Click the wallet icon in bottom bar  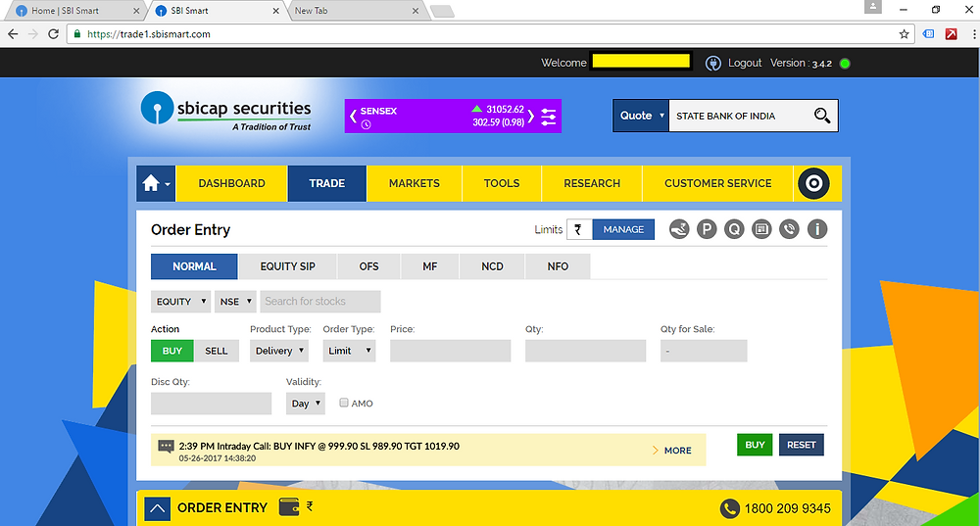pyautogui.click(x=289, y=506)
